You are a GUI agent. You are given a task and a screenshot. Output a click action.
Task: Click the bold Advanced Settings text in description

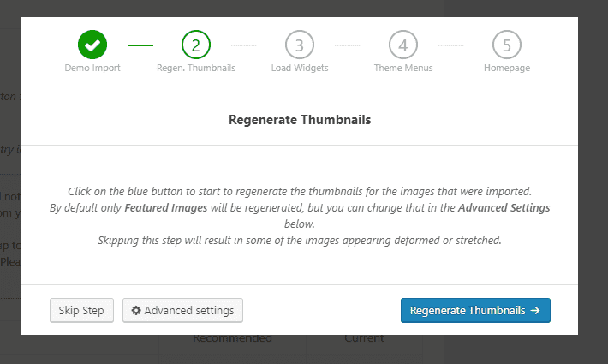click(x=504, y=208)
